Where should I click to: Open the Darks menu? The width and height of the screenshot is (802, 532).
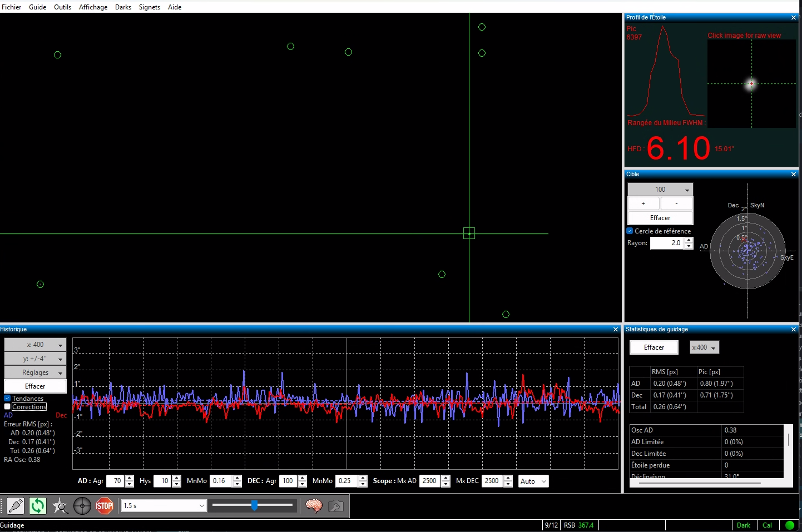coord(123,7)
